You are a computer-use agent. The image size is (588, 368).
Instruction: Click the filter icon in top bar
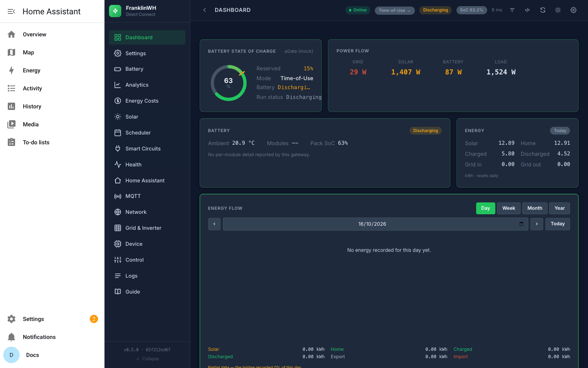pos(512,10)
